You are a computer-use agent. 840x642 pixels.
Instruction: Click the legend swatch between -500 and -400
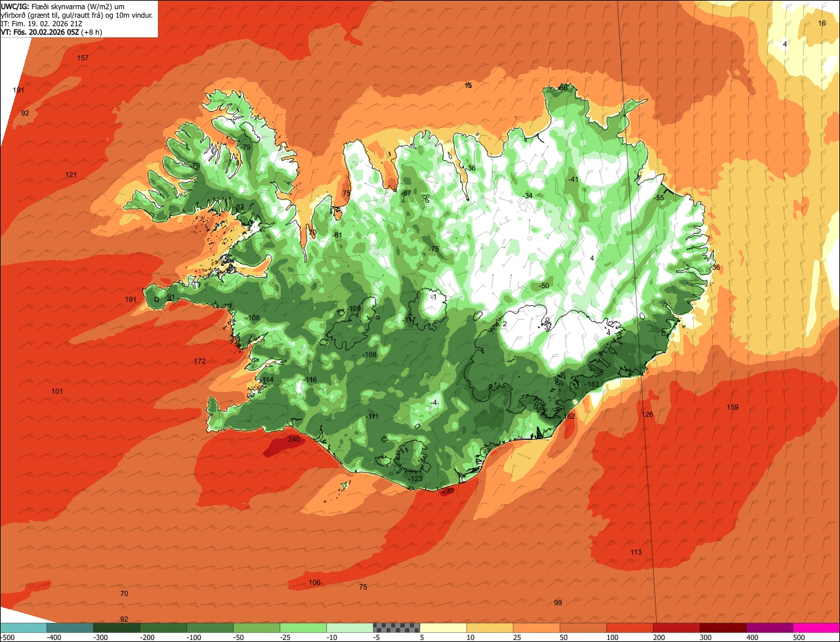23,627
